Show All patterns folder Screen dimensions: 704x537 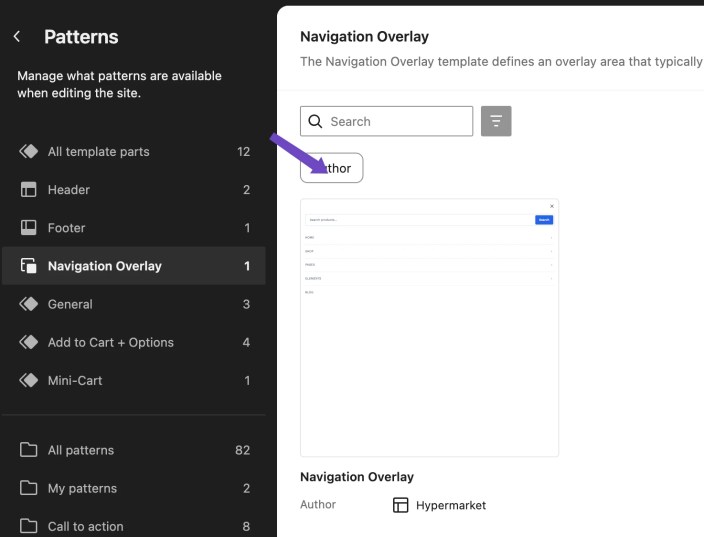pos(134,449)
